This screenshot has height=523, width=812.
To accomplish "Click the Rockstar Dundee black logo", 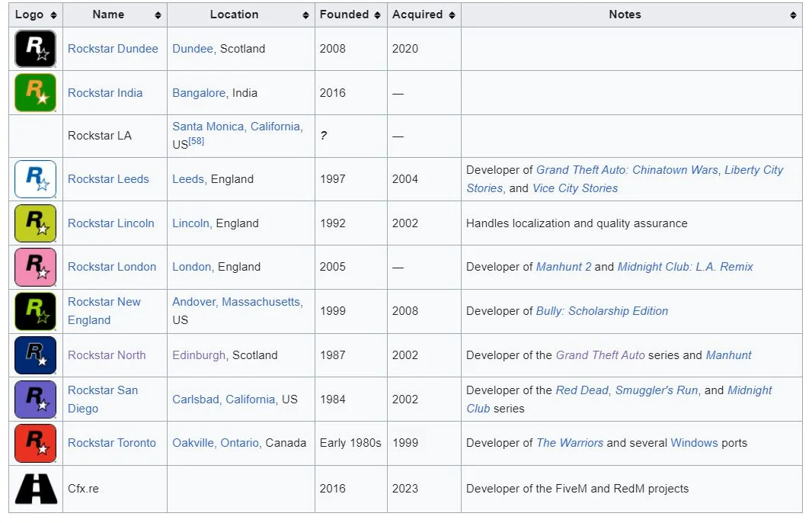I will click(35, 49).
